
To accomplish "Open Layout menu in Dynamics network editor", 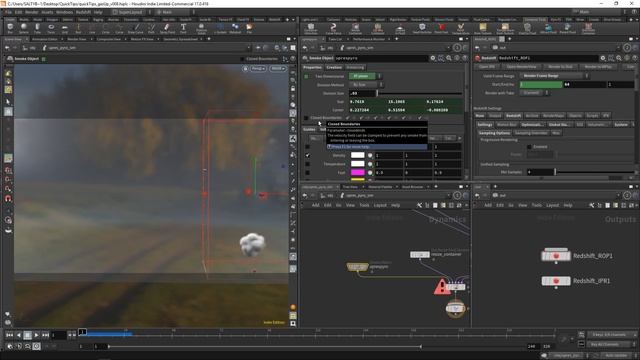I will click(x=380, y=205).
